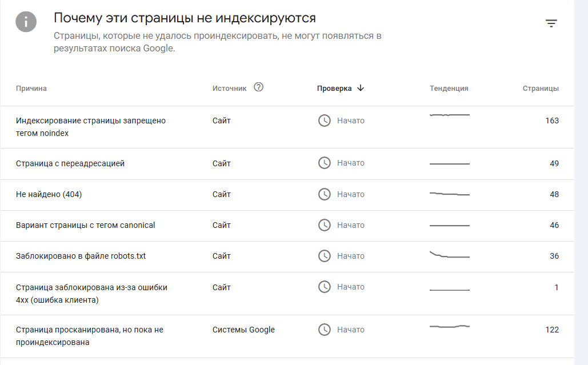Click 'Начато' status in the переадресацией row
The image size is (588, 365).
[x=351, y=163]
